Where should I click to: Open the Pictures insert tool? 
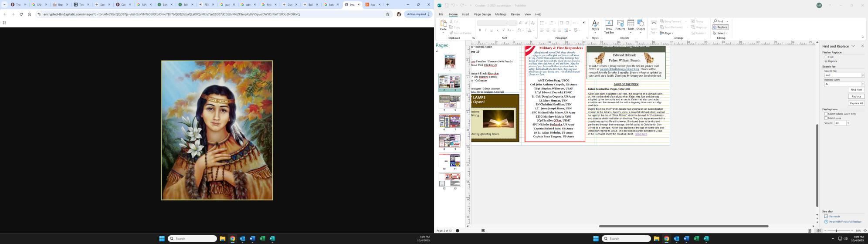(x=620, y=25)
